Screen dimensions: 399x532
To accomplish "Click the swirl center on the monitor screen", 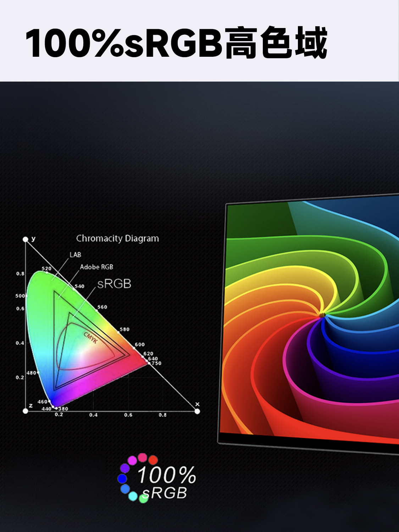I will [322, 315].
